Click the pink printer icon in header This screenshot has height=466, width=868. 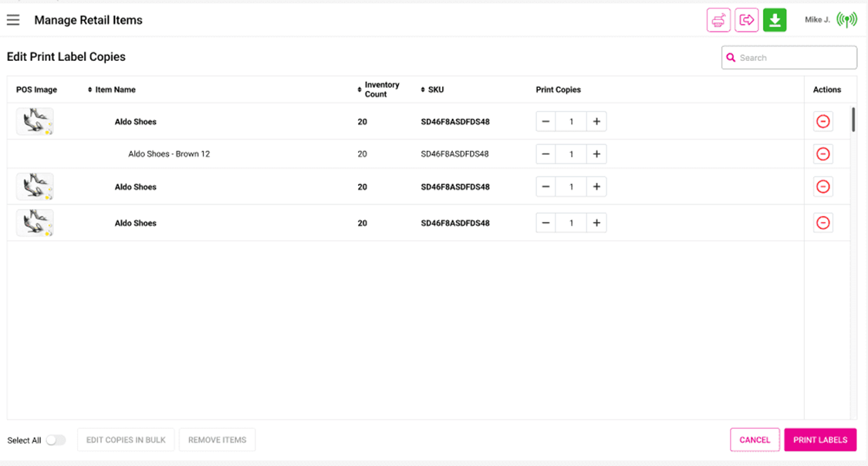pyautogui.click(x=718, y=20)
